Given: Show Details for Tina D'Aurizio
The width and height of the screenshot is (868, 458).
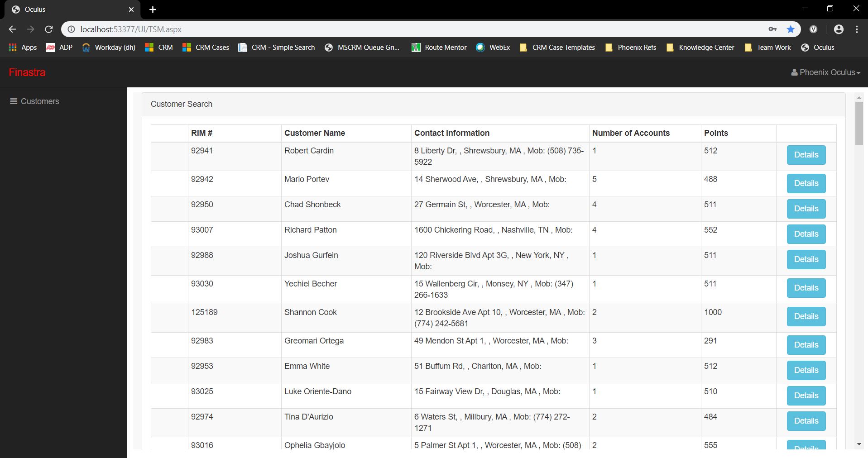Looking at the screenshot, I should (806, 421).
